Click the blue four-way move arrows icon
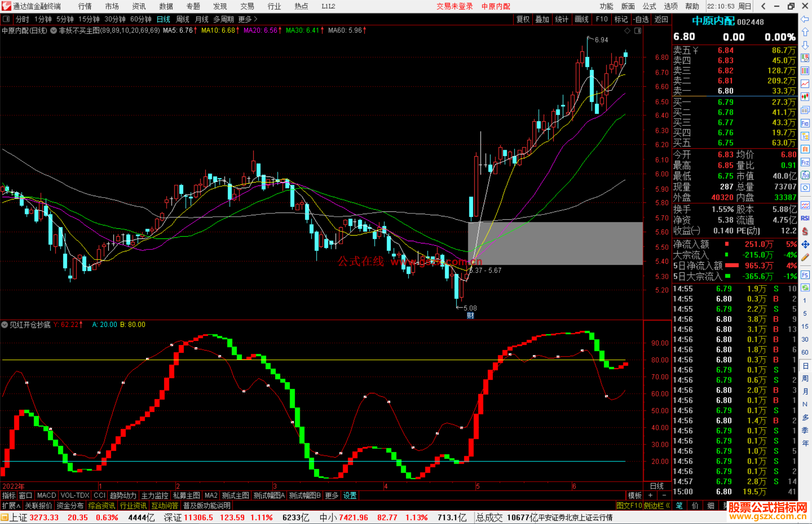Screen dimensions: 812x524 [x=804, y=245]
